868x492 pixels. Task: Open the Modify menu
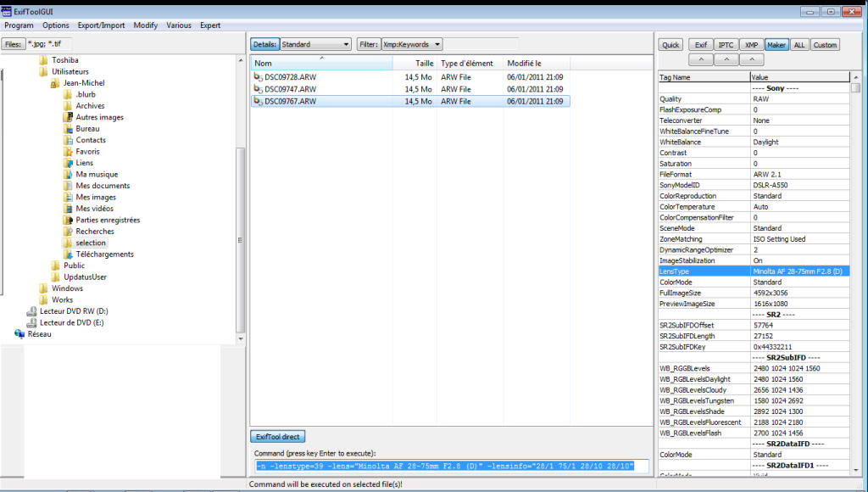(x=146, y=25)
